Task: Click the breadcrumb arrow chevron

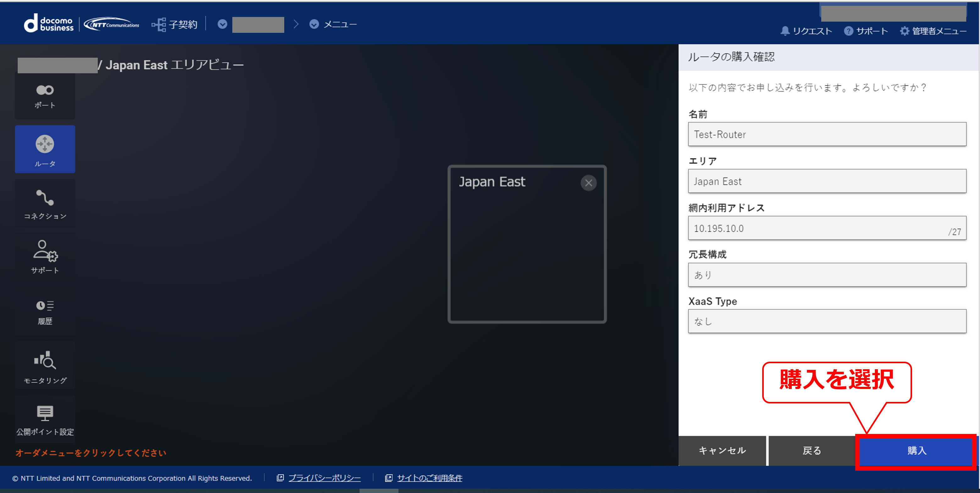Action: [296, 24]
